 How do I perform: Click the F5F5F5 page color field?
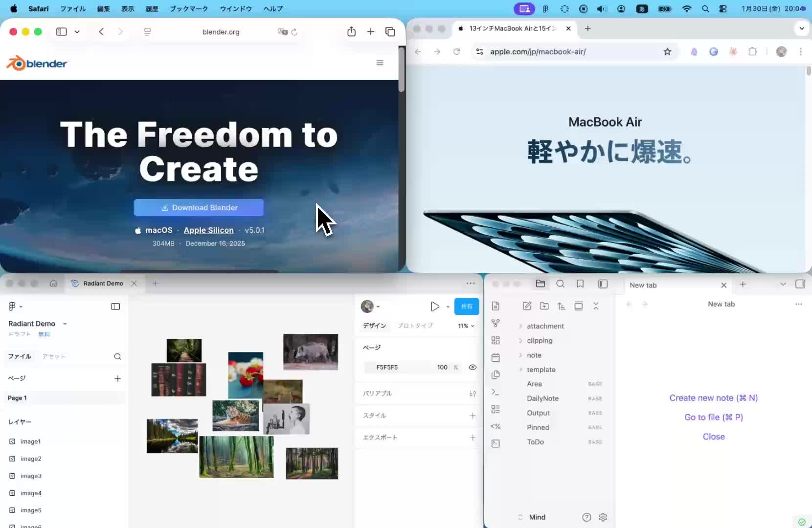pos(387,367)
